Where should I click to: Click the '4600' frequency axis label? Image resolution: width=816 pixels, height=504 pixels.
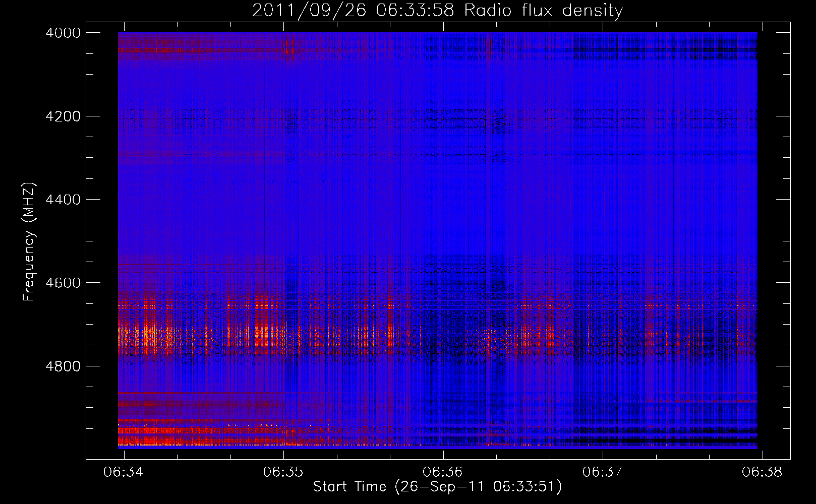click(x=63, y=283)
